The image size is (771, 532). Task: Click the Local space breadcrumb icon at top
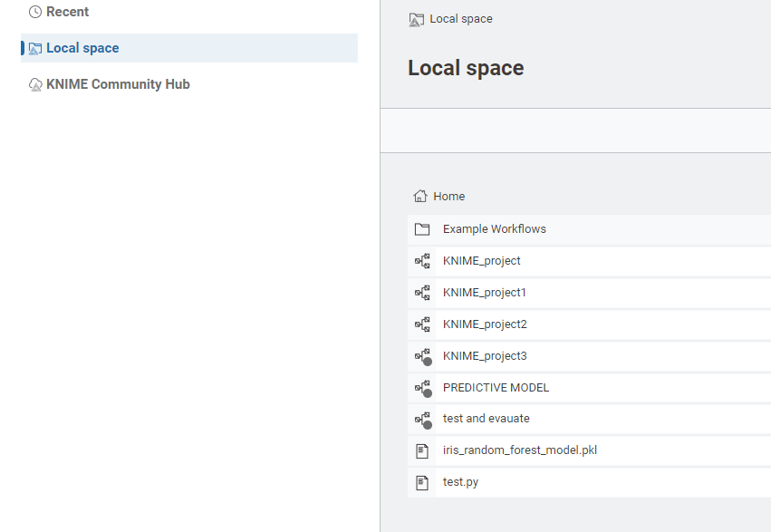417,19
